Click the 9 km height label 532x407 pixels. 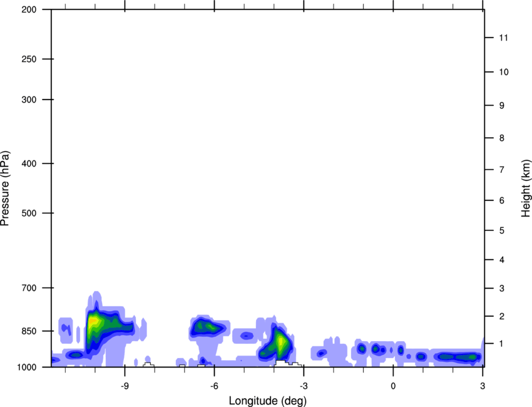501,106
